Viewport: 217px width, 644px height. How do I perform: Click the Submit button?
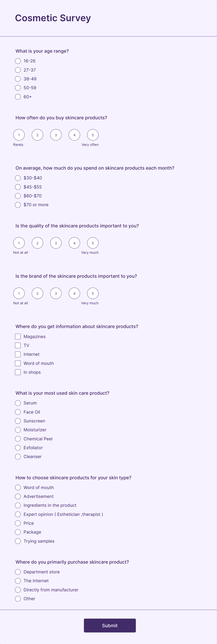click(110, 626)
